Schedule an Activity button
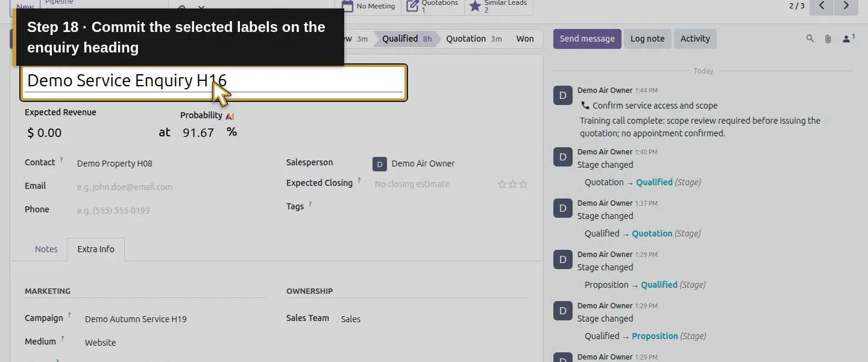 coord(695,39)
